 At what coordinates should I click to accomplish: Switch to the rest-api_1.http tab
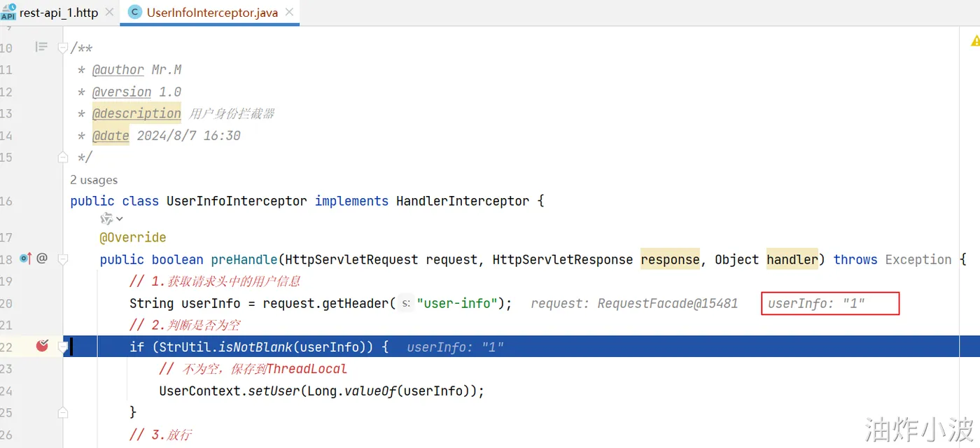coord(59,13)
